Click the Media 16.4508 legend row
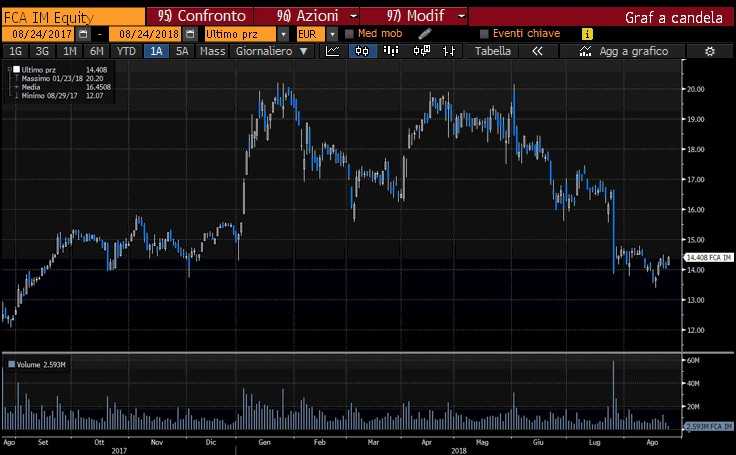The image size is (736, 455). (x=66, y=87)
